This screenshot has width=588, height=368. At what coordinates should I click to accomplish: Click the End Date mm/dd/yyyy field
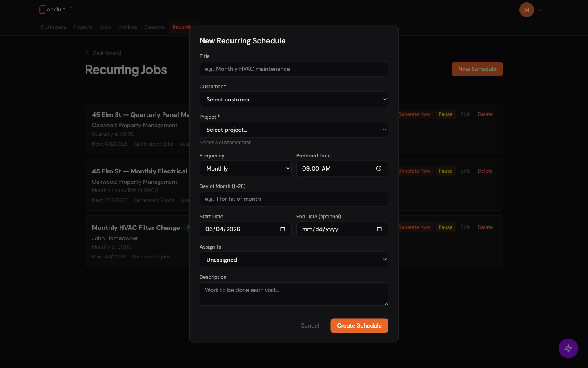(x=342, y=229)
